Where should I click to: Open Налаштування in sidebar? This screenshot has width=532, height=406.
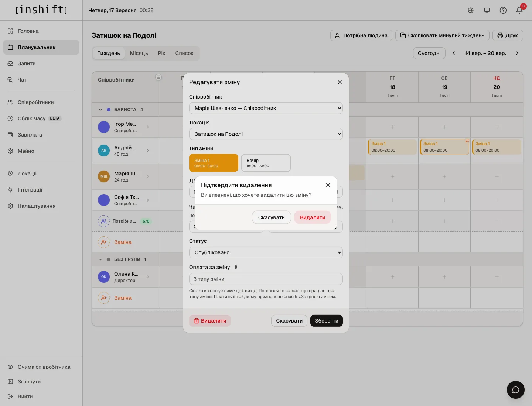[41, 206]
